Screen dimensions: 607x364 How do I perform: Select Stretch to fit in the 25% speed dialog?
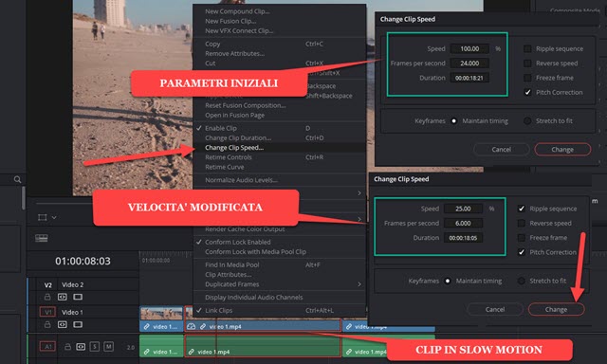522,281
